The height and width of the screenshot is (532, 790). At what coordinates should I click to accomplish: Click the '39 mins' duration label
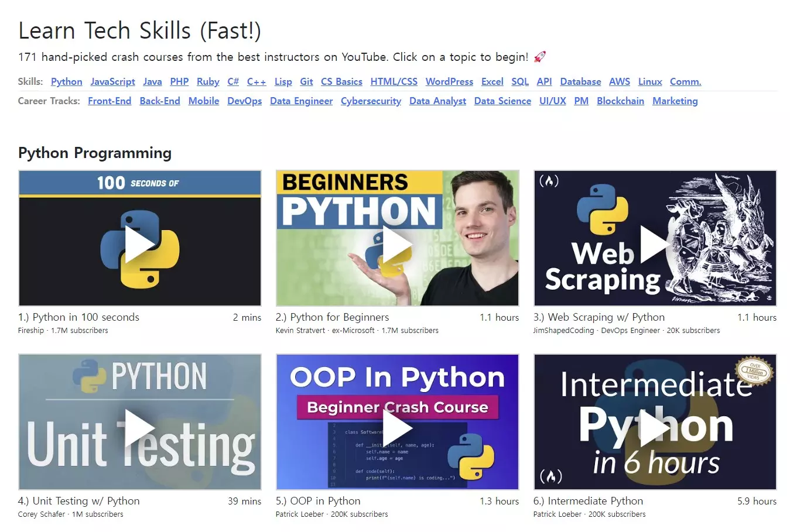tap(245, 501)
